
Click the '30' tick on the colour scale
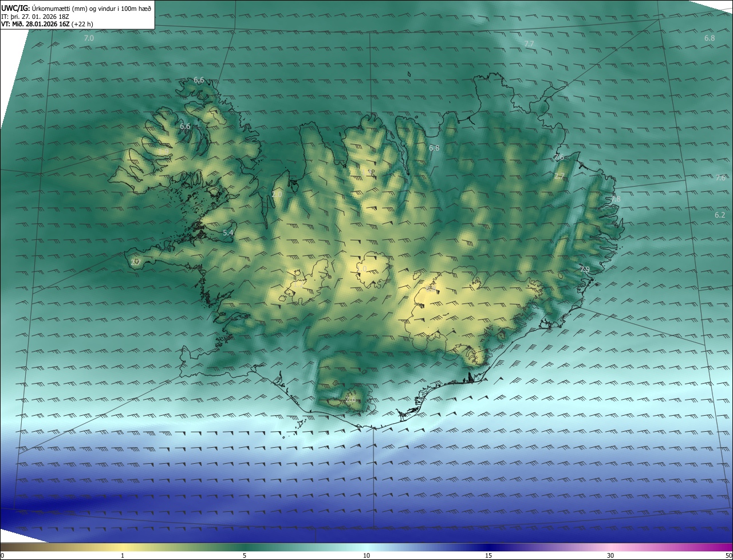[x=610, y=556]
